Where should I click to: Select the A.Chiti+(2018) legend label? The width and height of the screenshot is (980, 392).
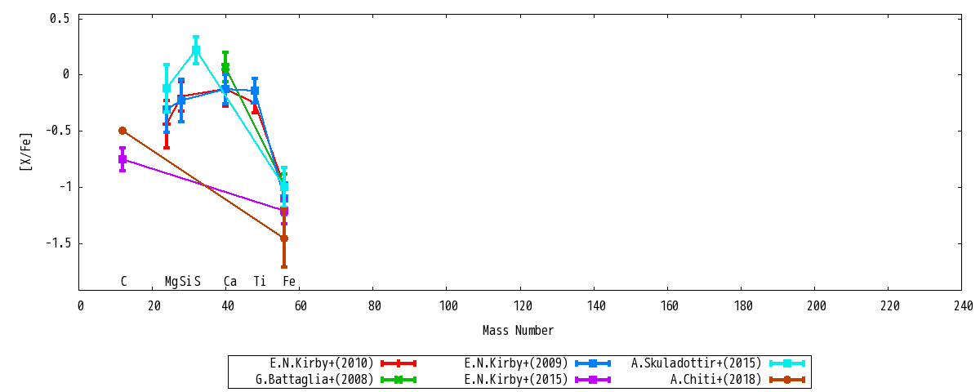pyautogui.click(x=716, y=380)
